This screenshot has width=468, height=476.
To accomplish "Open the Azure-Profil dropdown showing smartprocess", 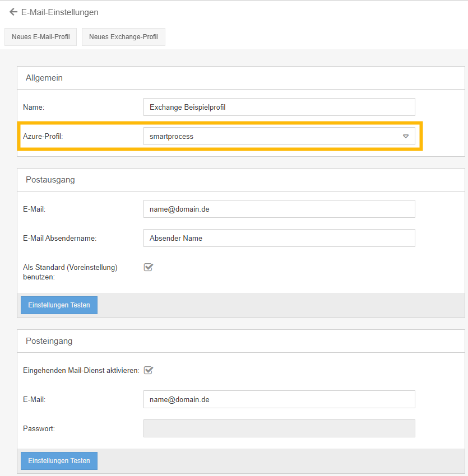I will pyautogui.click(x=279, y=136).
